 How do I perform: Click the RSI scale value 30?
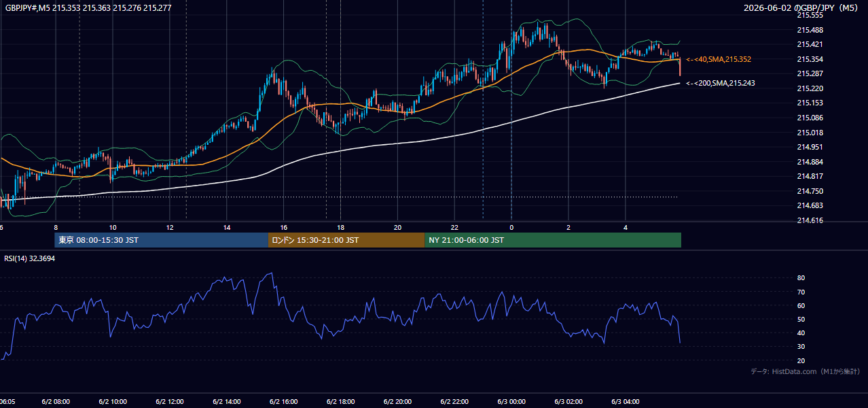tap(801, 347)
